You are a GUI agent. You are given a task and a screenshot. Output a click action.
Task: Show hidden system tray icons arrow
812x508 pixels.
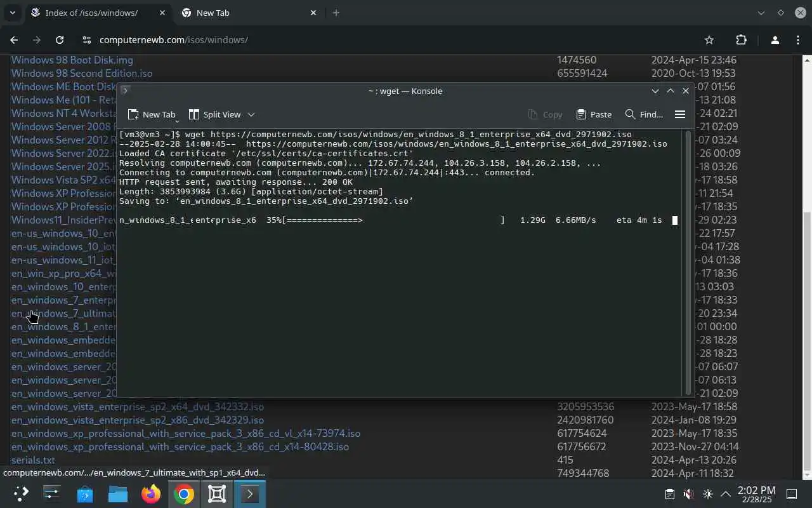coord(726,494)
